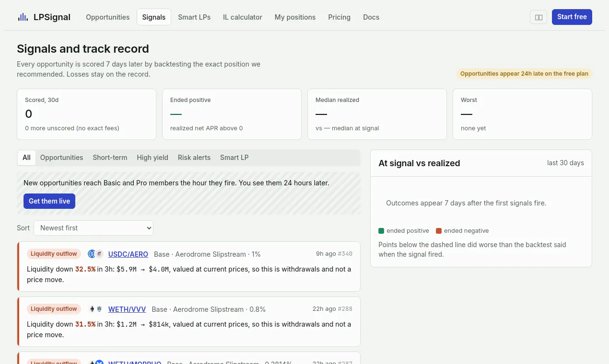
Task: Open the Pricing page
Action: (340, 17)
